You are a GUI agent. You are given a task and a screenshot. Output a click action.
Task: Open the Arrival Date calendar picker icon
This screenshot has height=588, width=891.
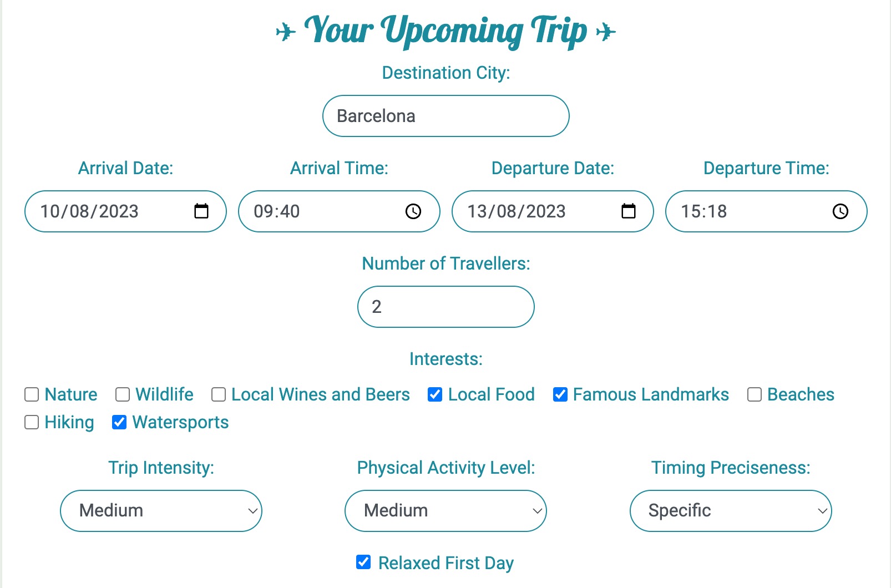(201, 211)
